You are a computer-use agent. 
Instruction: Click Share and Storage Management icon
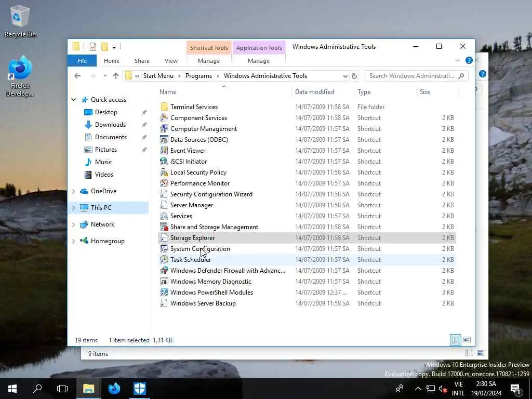[164, 227]
